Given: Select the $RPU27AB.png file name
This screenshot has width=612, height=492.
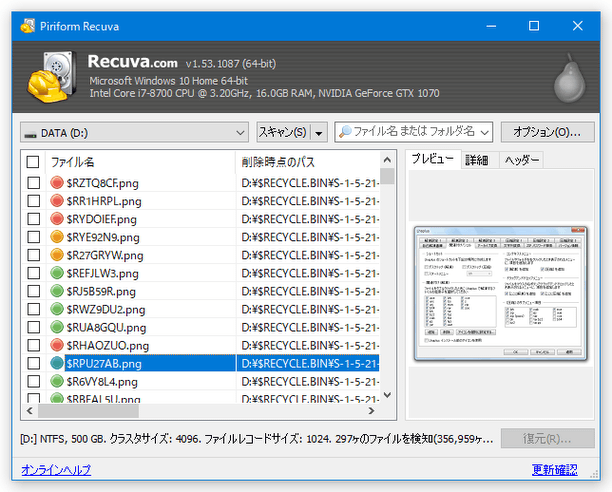Looking at the screenshot, I should tap(104, 364).
